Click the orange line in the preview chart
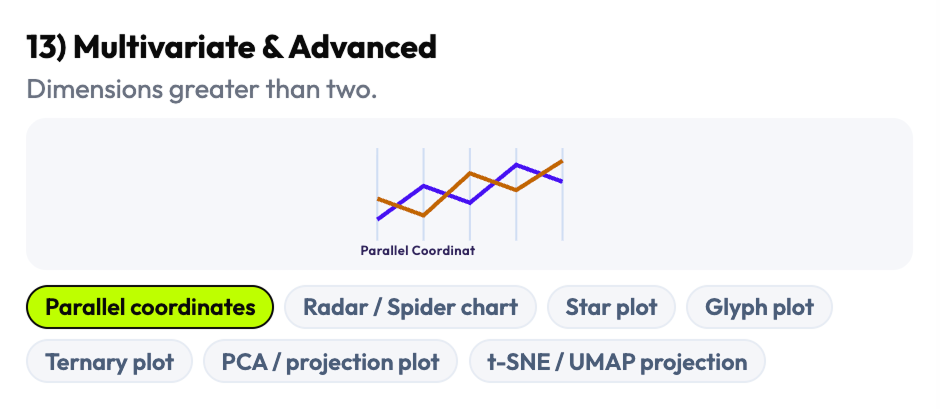The height and width of the screenshot is (409, 940). click(x=492, y=181)
